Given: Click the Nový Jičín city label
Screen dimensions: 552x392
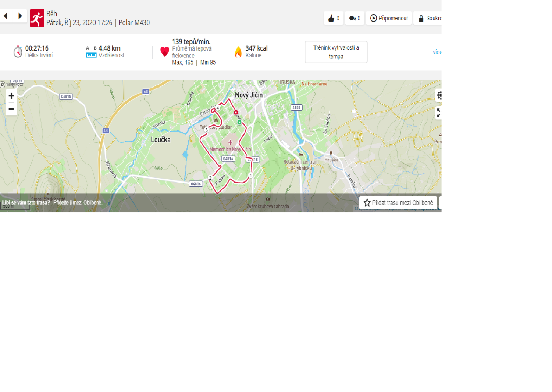Looking at the screenshot, I should [249, 95].
